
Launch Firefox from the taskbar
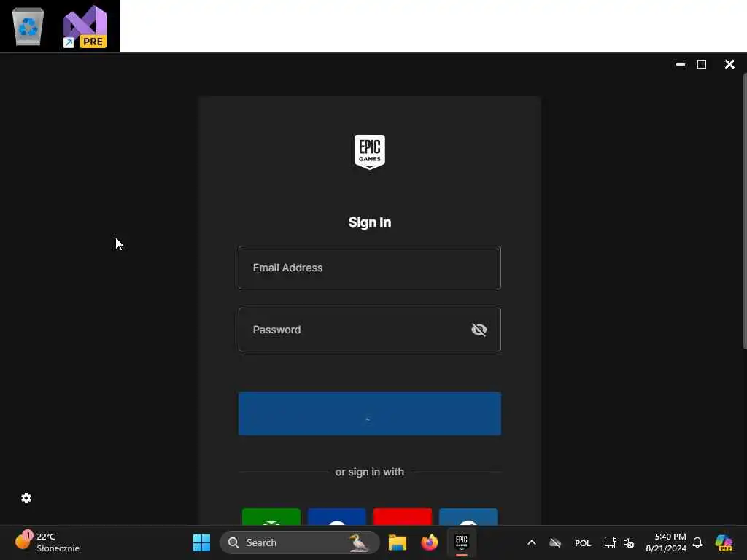pyautogui.click(x=429, y=542)
